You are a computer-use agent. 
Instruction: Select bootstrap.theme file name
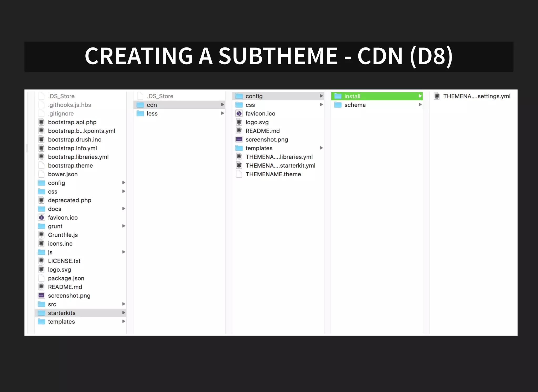pyautogui.click(x=70, y=165)
